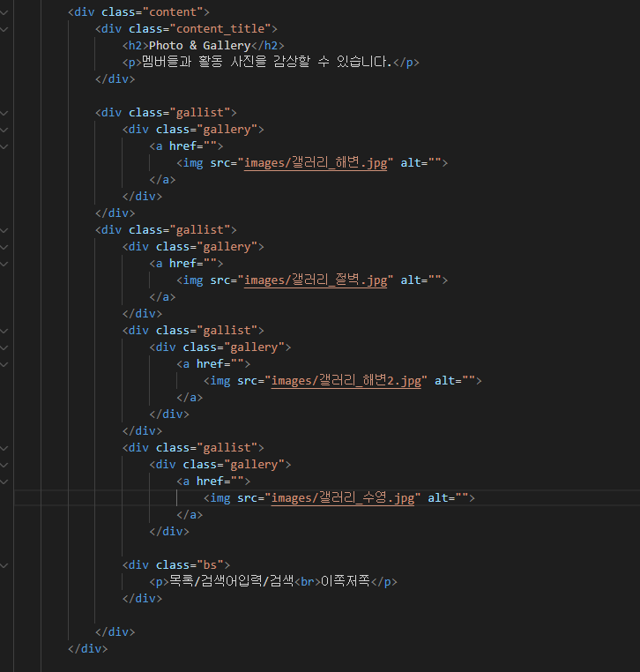Open the images/갤러리_해변.jpg path link

pyautogui.click(x=316, y=163)
